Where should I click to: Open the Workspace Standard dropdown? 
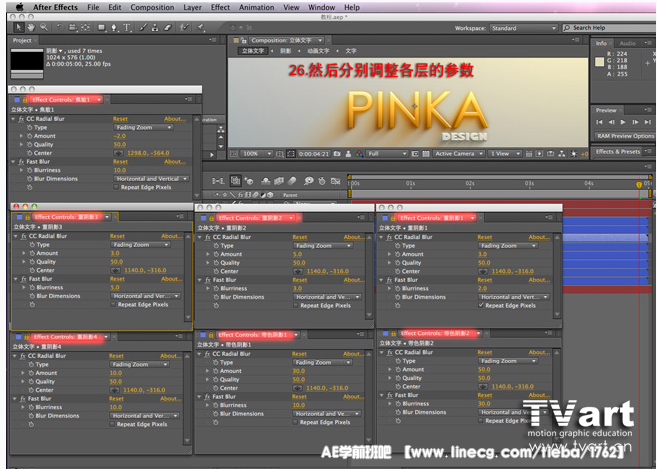(x=524, y=28)
